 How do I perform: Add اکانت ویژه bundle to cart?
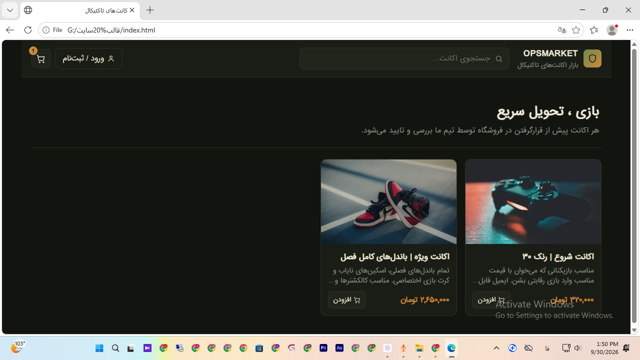tap(347, 300)
